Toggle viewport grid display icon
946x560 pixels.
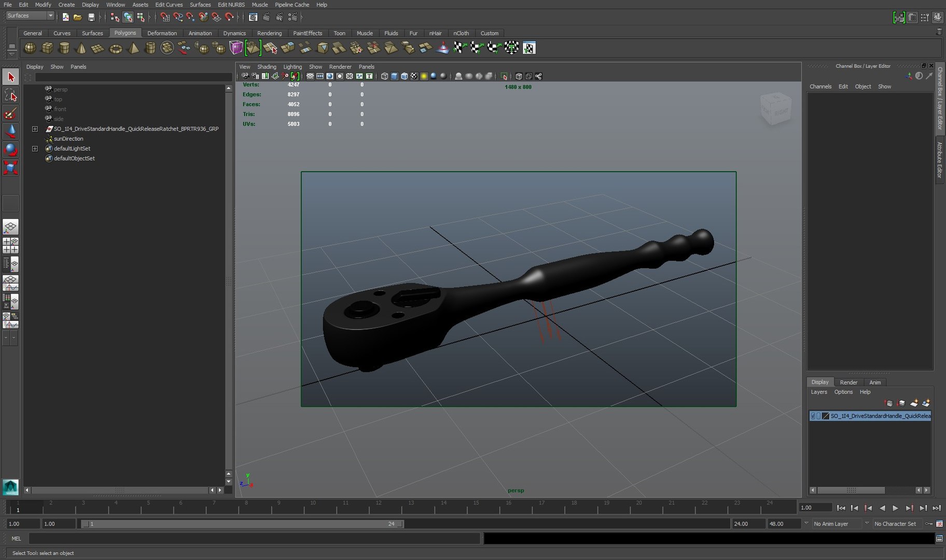(x=310, y=76)
